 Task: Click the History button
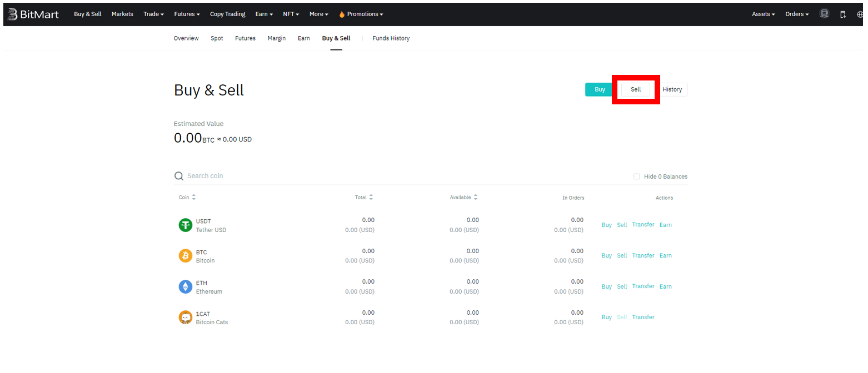click(x=672, y=89)
